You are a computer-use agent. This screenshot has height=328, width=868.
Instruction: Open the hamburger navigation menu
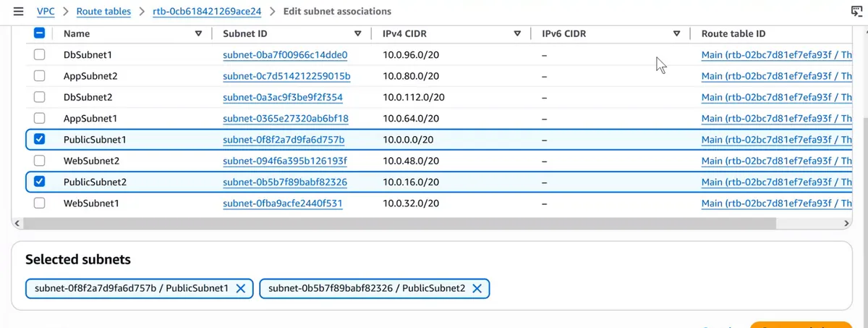18,12
